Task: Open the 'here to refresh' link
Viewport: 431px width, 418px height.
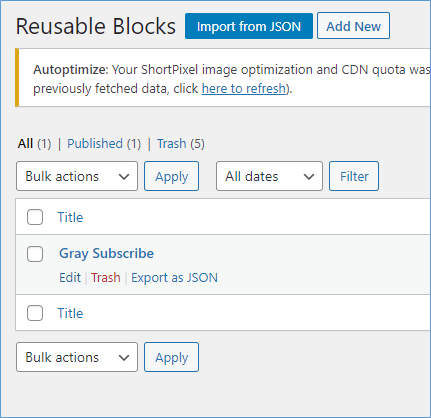Action: (244, 89)
